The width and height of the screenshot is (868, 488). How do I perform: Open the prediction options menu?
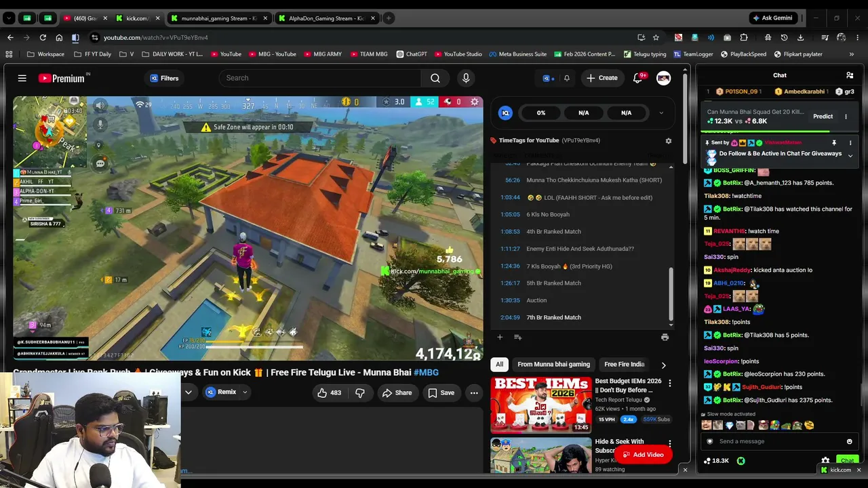coord(846,117)
